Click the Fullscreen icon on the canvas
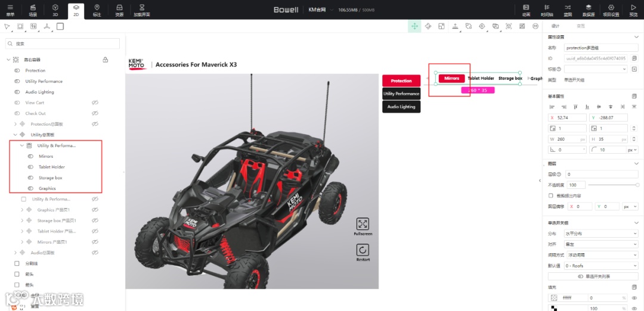 pyautogui.click(x=363, y=223)
